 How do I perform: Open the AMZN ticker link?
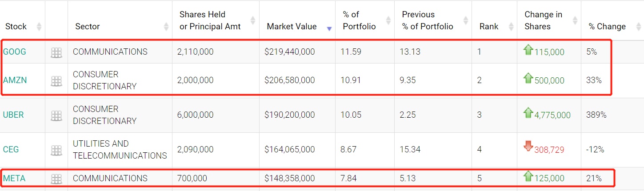(15, 80)
